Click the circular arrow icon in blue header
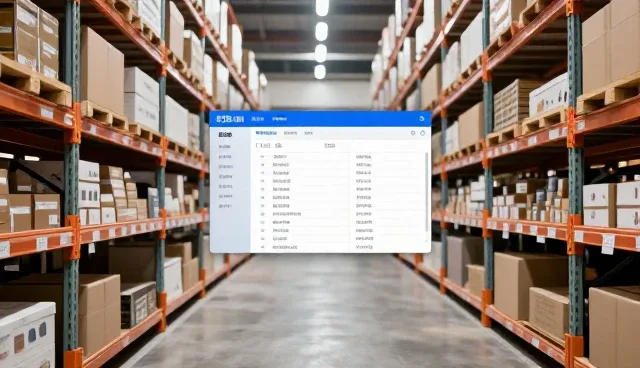Image resolution: width=640 pixels, height=368 pixels. 422,119
